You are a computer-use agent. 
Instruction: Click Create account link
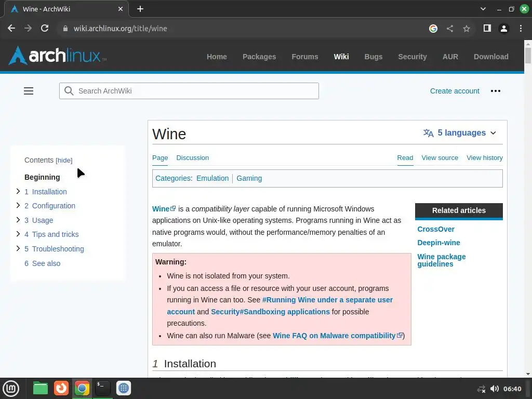[455, 91]
